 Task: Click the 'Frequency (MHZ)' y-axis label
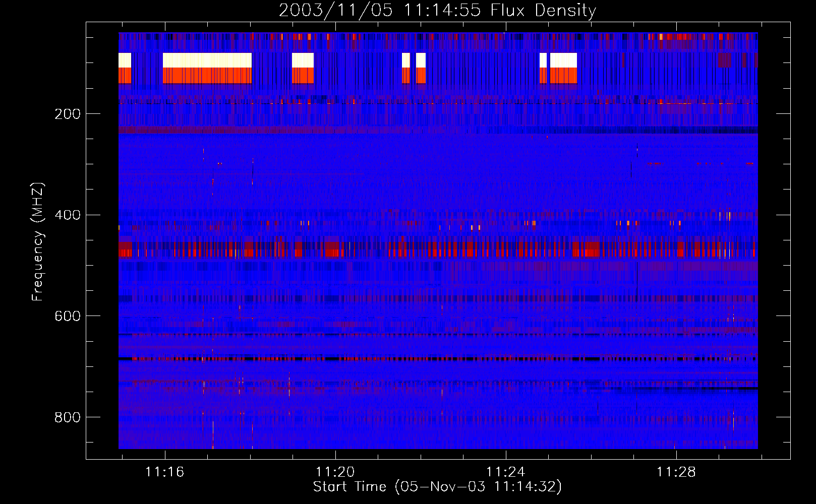tap(37, 242)
